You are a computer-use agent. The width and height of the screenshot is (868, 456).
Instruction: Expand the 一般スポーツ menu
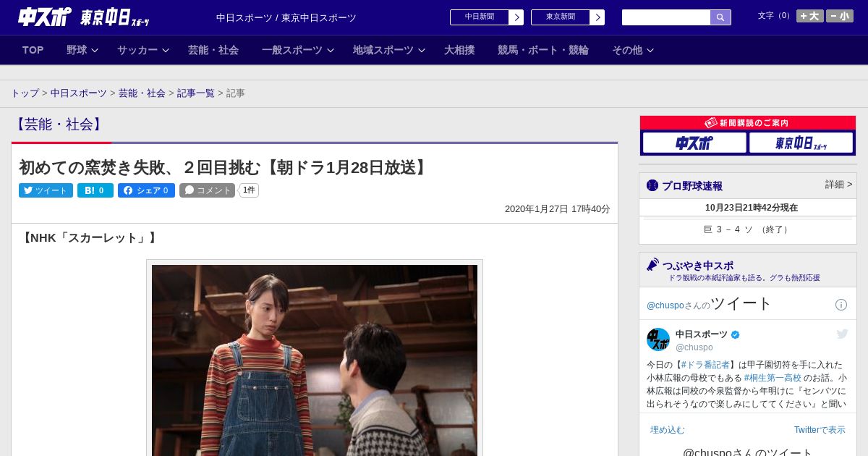click(x=297, y=50)
